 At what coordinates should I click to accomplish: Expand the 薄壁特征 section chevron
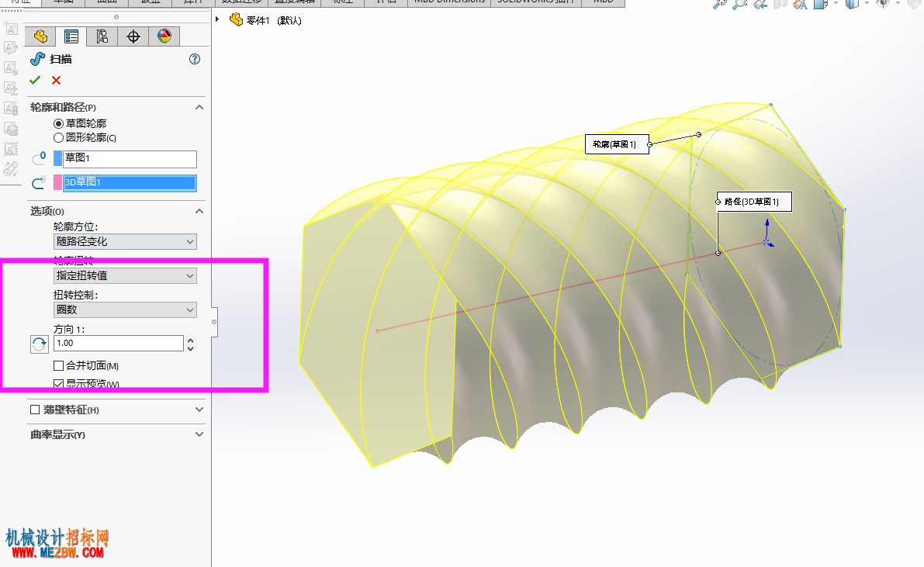[x=199, y=410]
